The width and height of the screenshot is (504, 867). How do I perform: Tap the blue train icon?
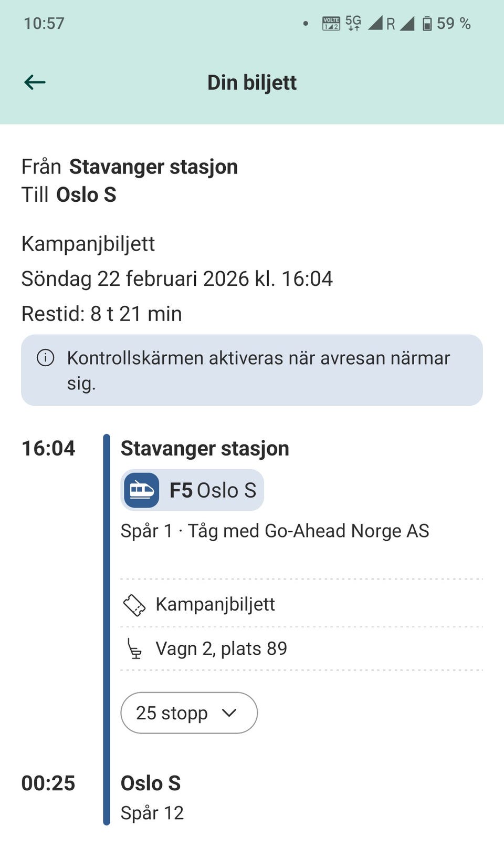point(141,490)
